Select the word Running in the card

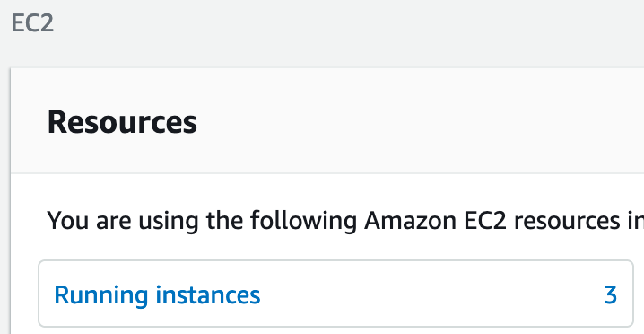(101, 294)
